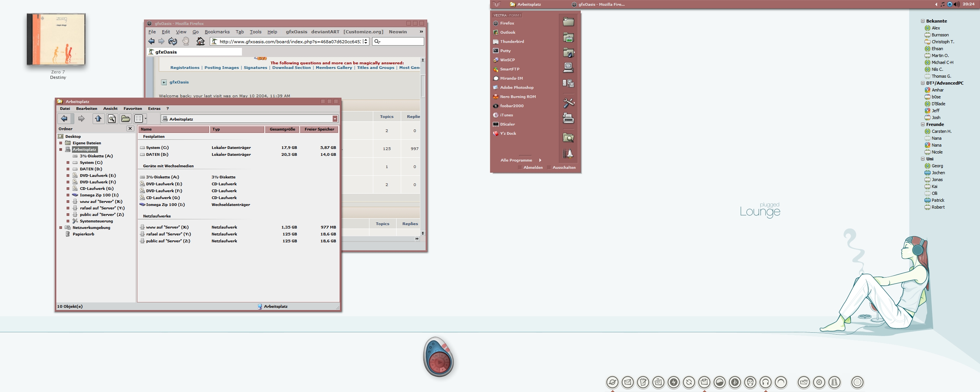The width and height of the screenshot is (980, 392).
Task: Open the Neowin bookmark
Action: tap(398, 32)
